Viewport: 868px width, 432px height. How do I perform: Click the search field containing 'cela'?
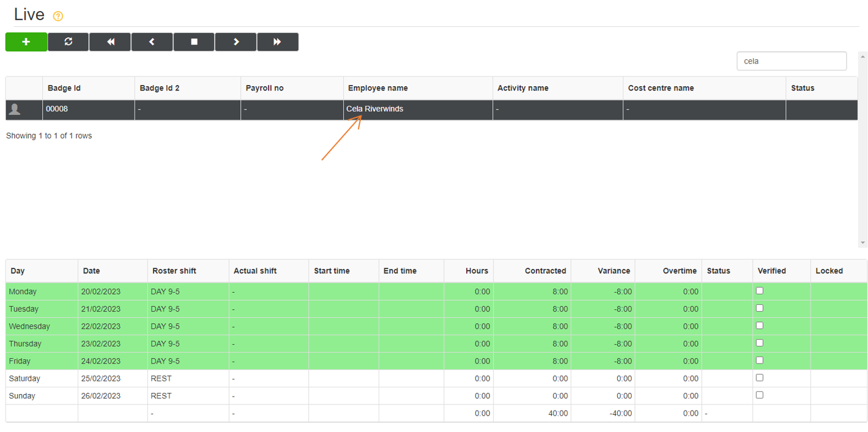coord(791,61)
